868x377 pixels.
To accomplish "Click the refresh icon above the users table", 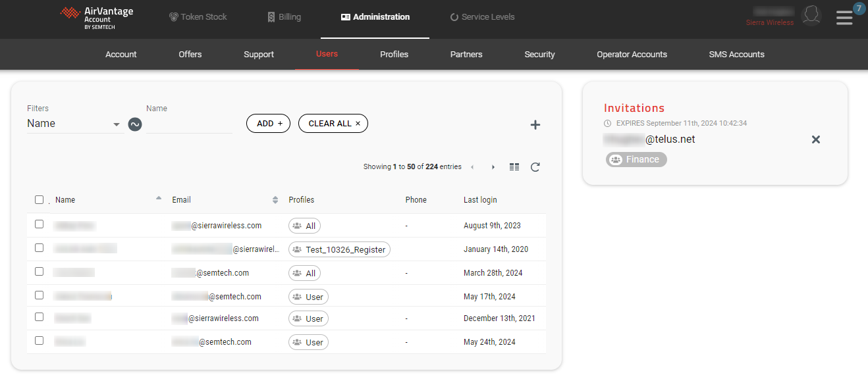I will coord(535,167).
